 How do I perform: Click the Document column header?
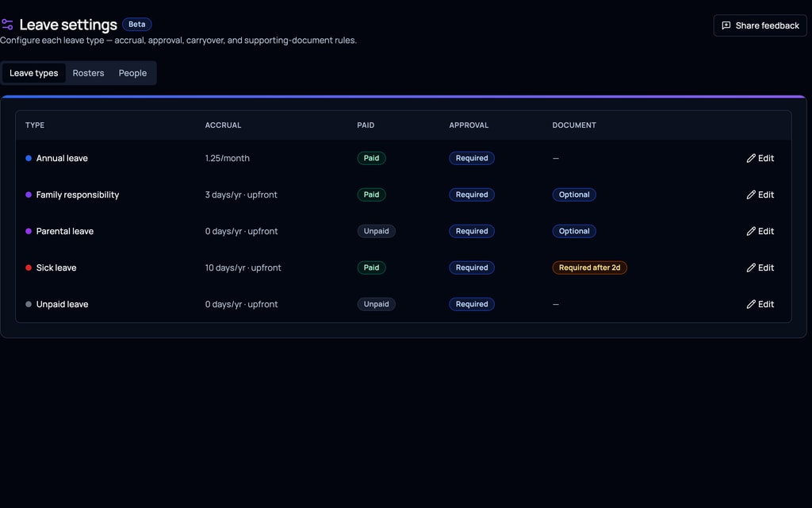point(574,125)
